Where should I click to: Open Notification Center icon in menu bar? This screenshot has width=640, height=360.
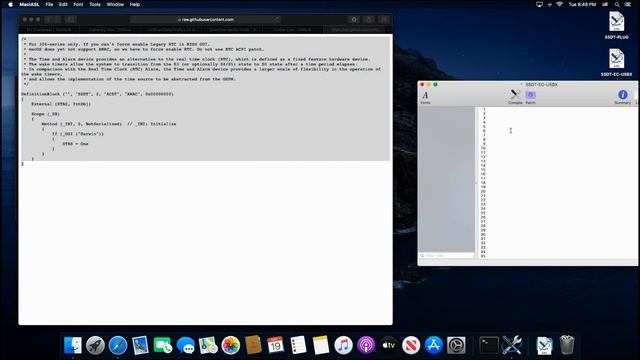[x=628, y=4]
